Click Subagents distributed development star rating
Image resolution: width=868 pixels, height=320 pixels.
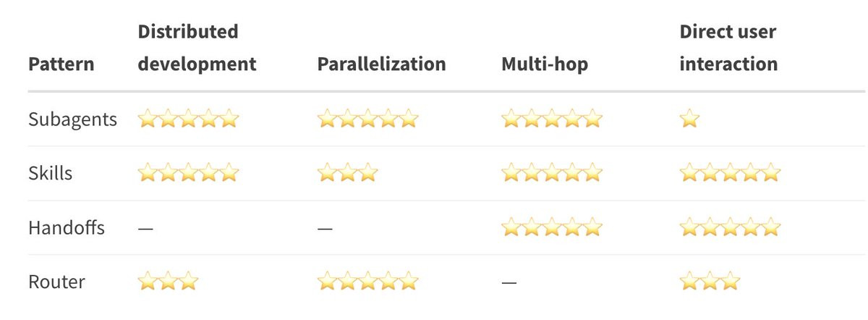point(188,119)
